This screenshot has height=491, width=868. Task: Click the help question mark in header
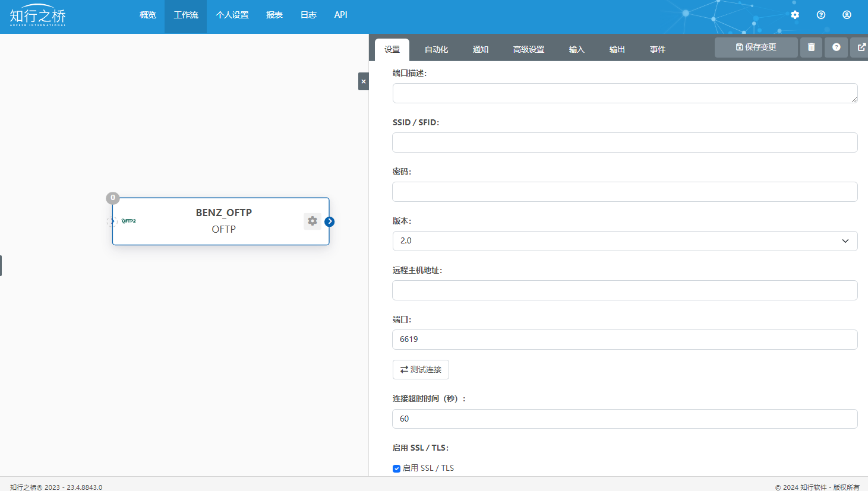pos(821,15)
